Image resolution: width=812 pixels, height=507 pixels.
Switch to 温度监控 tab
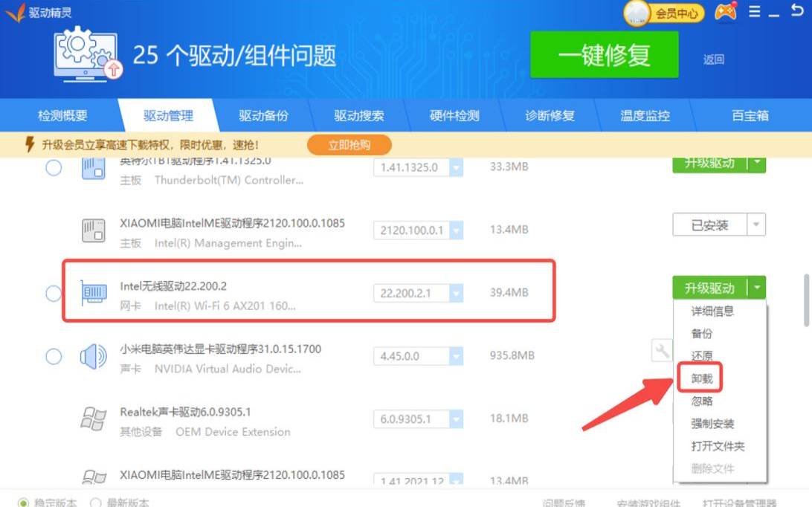coord(645,115)
